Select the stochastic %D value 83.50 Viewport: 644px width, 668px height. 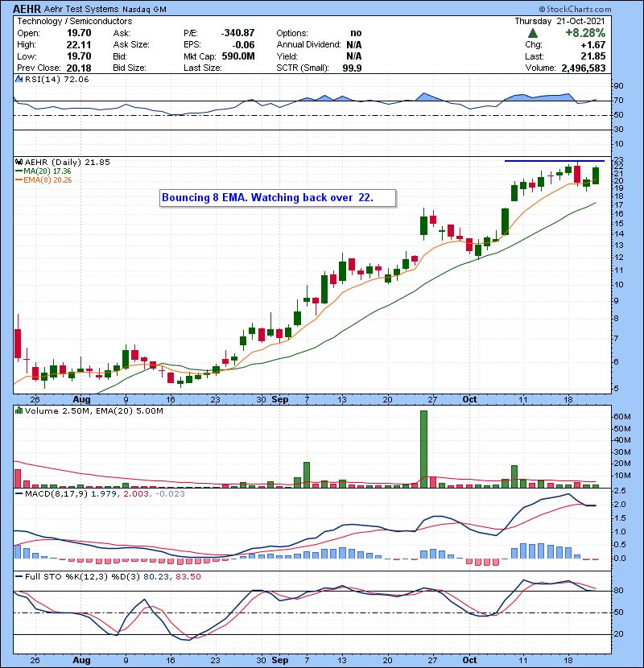pos(188,577)
